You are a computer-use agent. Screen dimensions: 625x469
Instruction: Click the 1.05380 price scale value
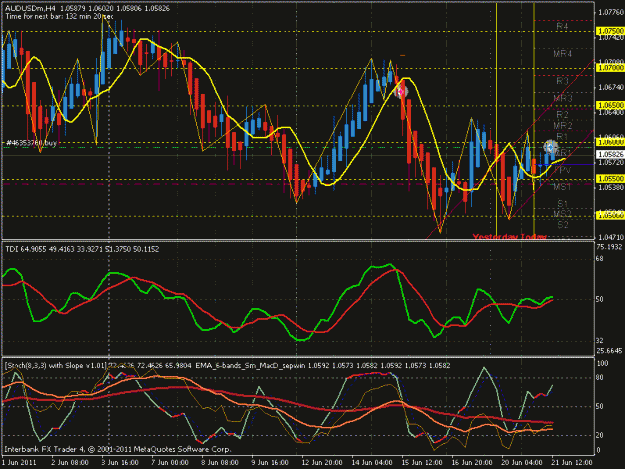coord(611,187)
